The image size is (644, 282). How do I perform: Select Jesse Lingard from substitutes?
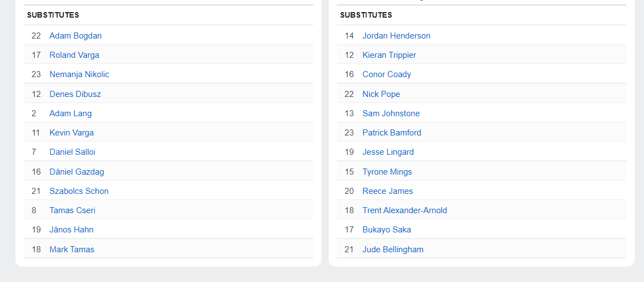pos(388,152)
